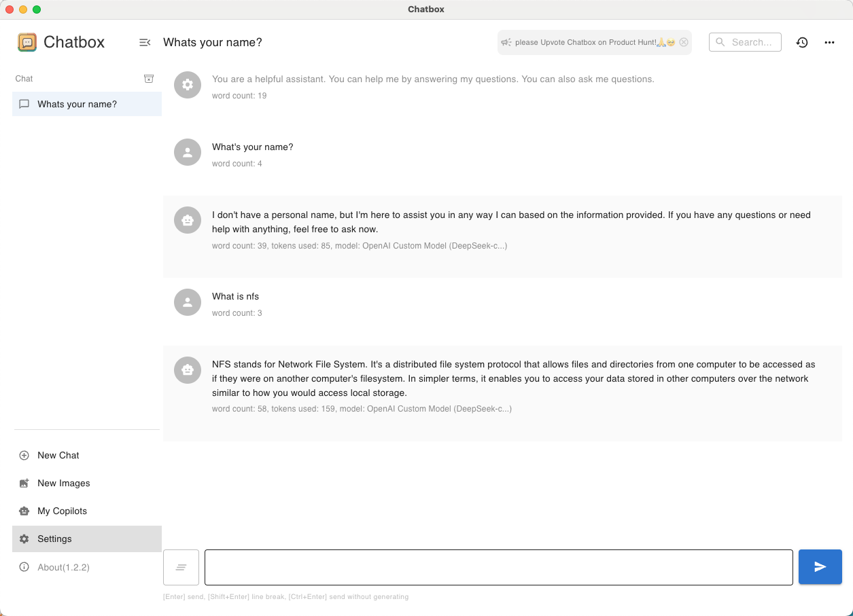This screenshot has width=853, height=616.
Task: Create a New Images session
Action: pos(63,483)
